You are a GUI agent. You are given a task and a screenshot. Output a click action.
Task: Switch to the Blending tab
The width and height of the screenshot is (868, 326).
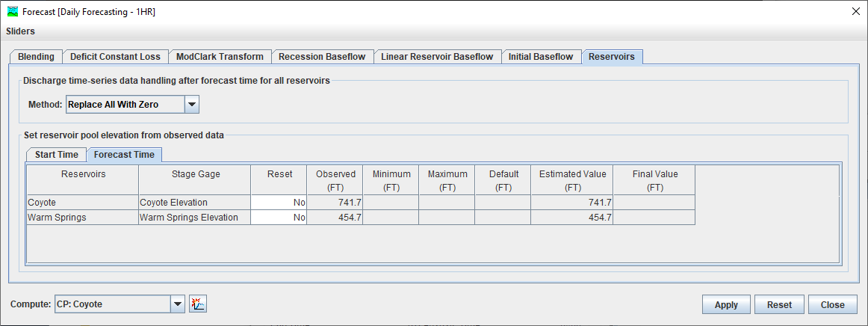tap(36, 57)
